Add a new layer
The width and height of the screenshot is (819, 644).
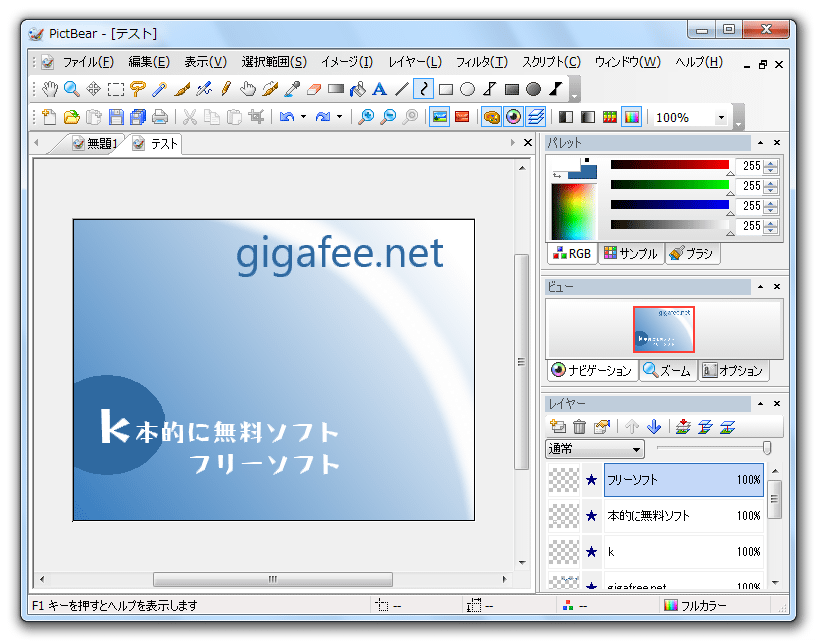pyautogui.click(x=558, y=427)
